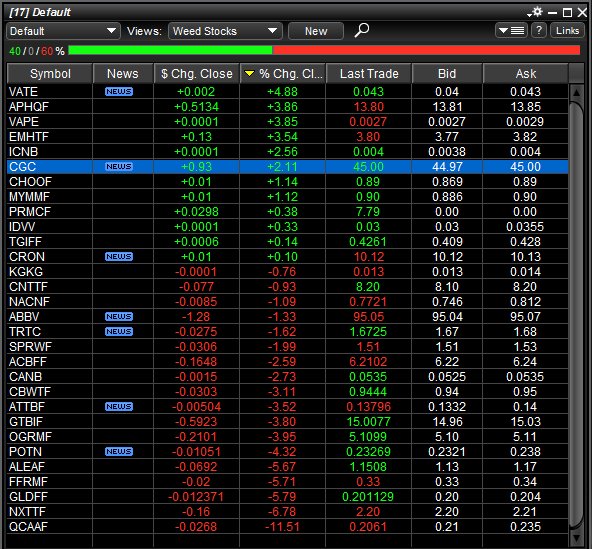Click the Links button
592x549 pixels.
point(567,31)
